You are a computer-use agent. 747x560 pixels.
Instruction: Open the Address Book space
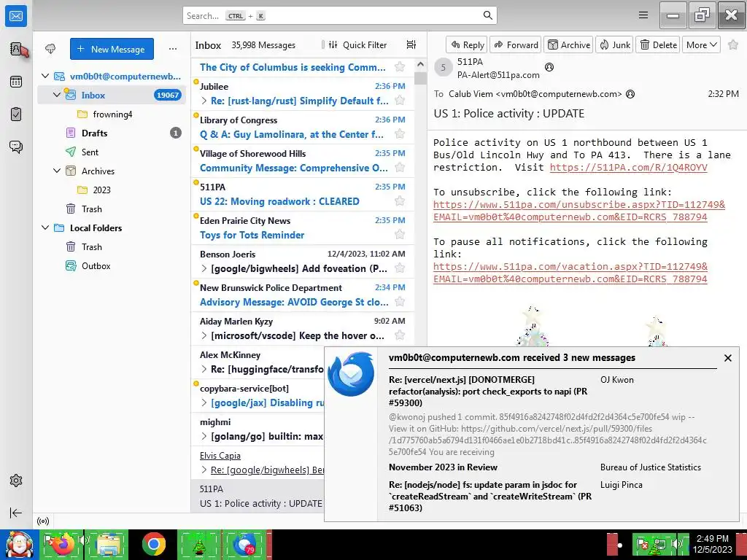click(x=16, y=49)
